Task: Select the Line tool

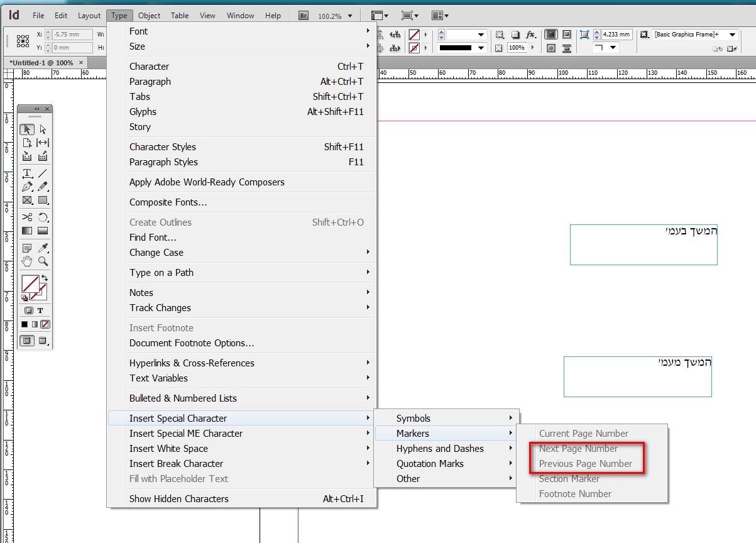Action: (x=43, y=173)
